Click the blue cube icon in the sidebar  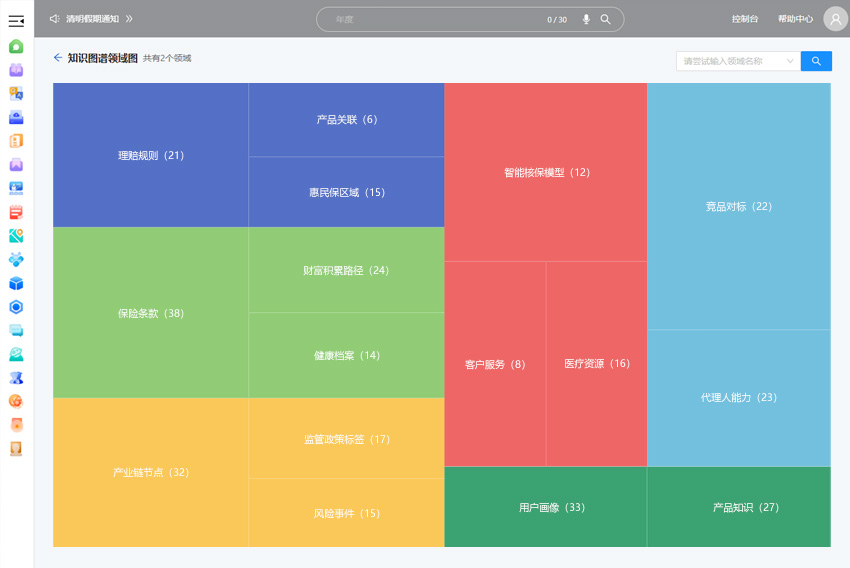click(x=16, y=283)
